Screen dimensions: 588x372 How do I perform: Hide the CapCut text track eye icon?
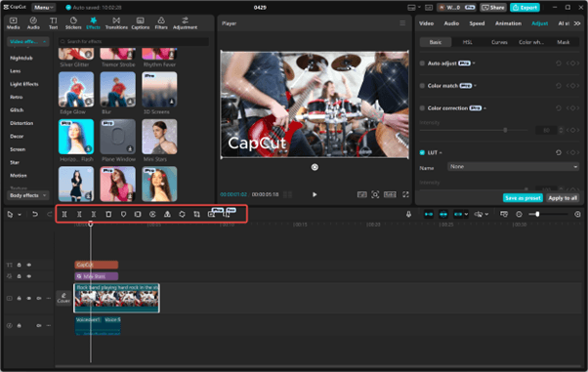pos(29,265)
